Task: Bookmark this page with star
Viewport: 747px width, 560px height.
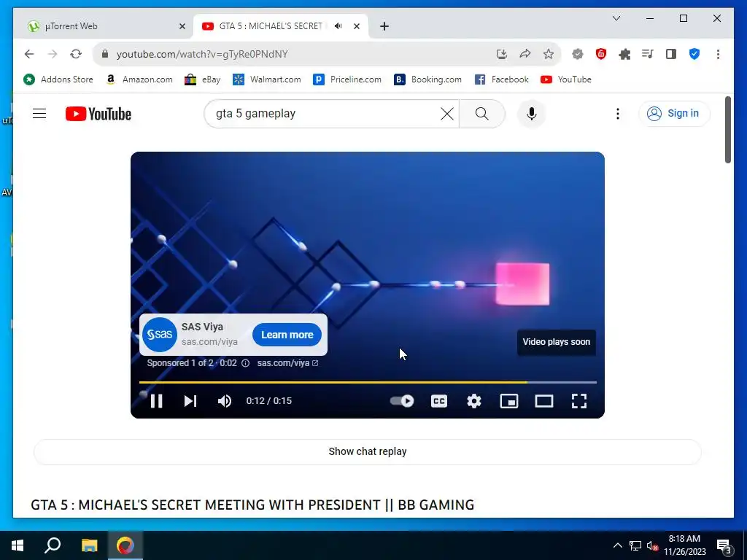Action: point(549,54)
